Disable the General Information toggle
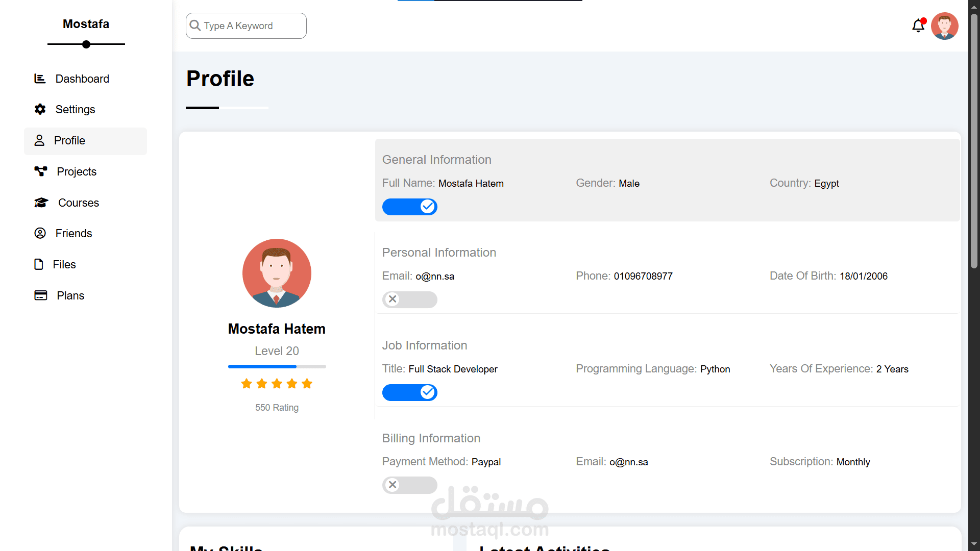The image size is (980, 551). click(409, 207)
